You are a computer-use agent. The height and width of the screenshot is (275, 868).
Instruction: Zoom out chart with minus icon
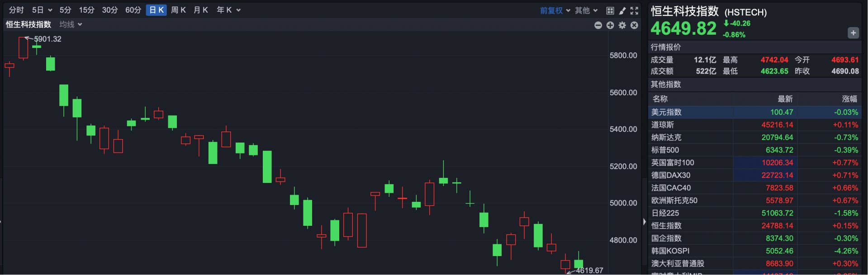point(598,25)
